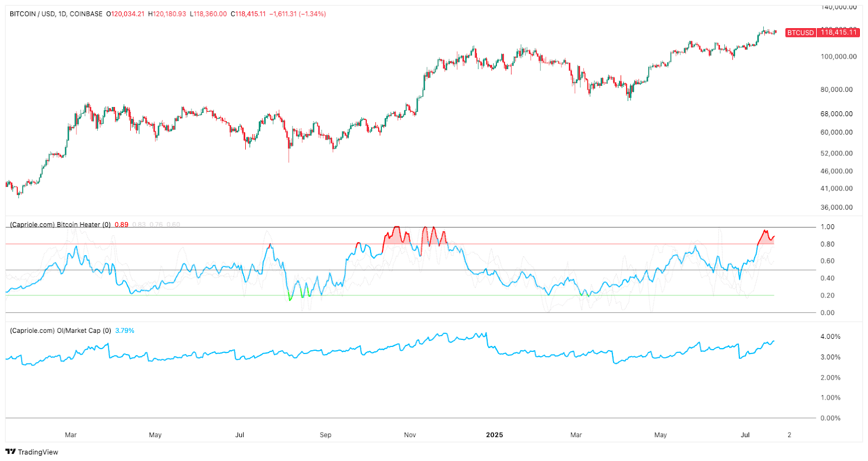Click the 2025 year marker on time axis
This screenshot has width=868, height=461.
(494, 435)
